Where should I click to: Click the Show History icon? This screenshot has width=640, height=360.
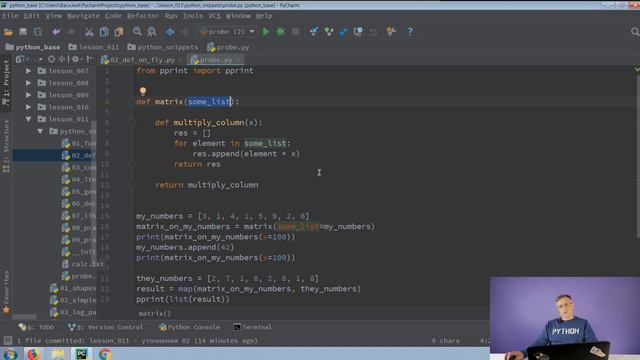point(358,32)
